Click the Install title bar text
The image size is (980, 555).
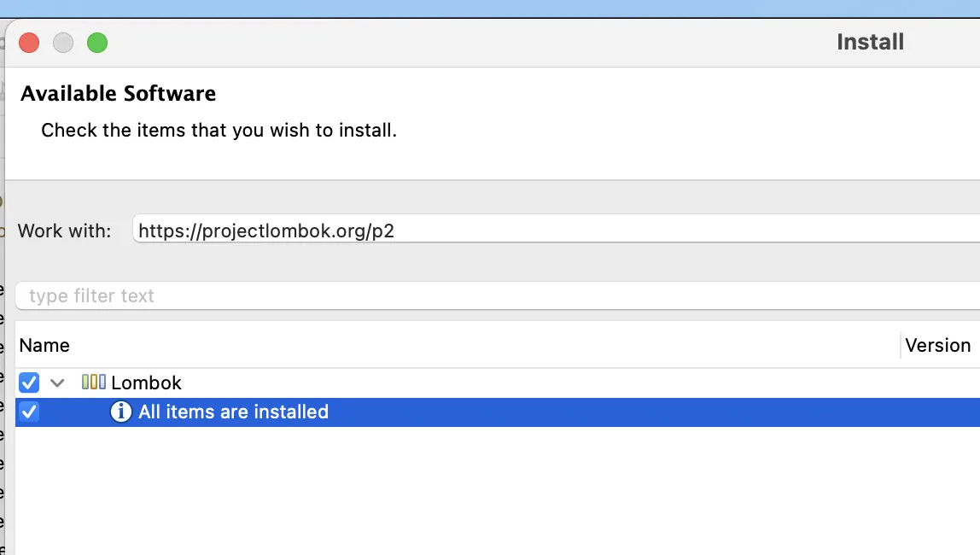pos(870,42)
